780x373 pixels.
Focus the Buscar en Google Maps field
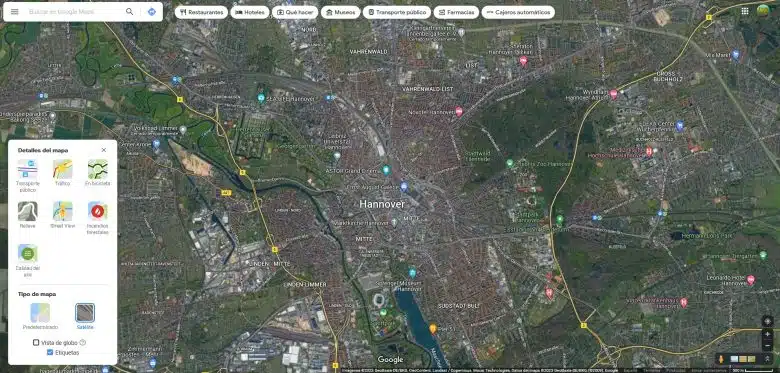(x=75, y=12)
